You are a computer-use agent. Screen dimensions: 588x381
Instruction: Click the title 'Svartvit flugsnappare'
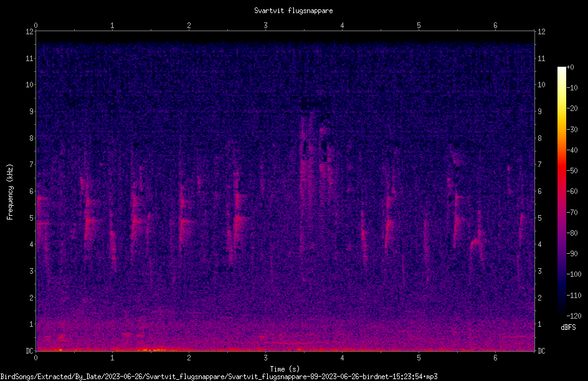[x=293, y=11]
